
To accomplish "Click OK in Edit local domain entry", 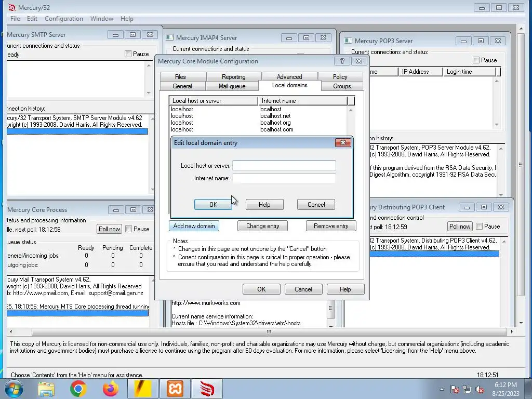I will (x=213, y=204).
